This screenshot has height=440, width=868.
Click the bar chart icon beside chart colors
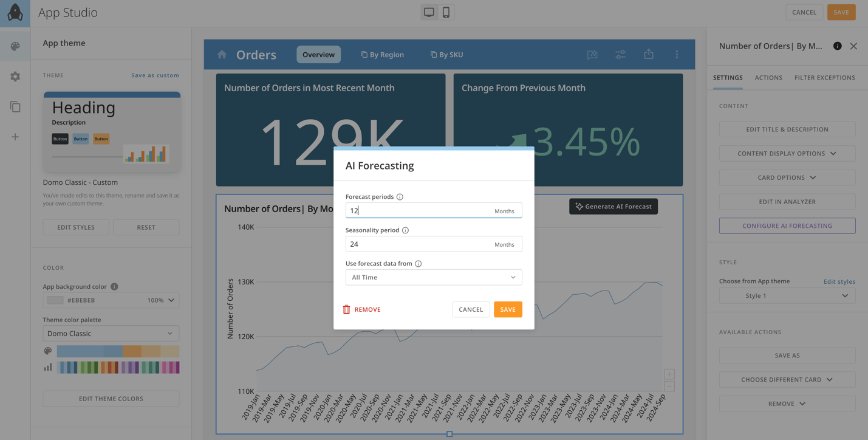(x=48, y=367)
